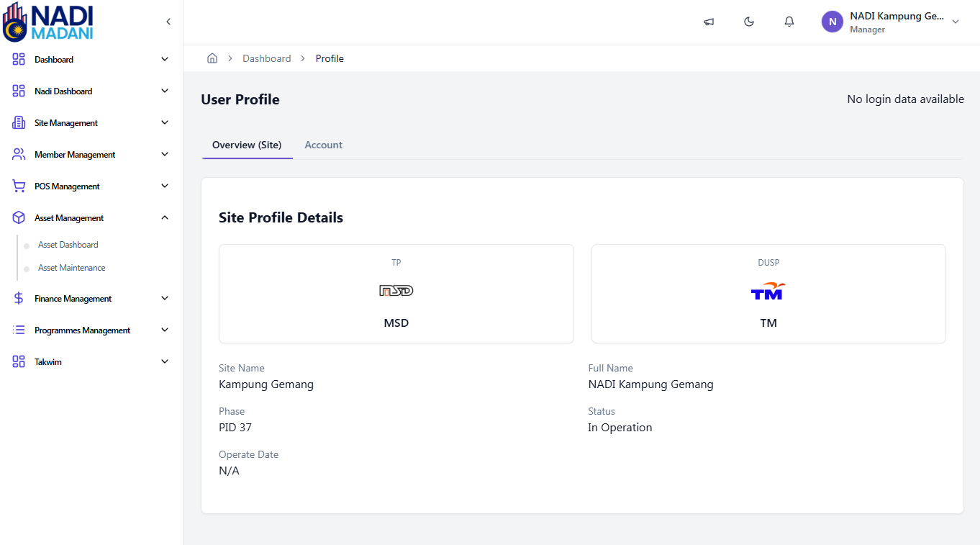Click the Finance Management dollar icon
Viewport: 980px width, 545px height.
click(19, 299)
